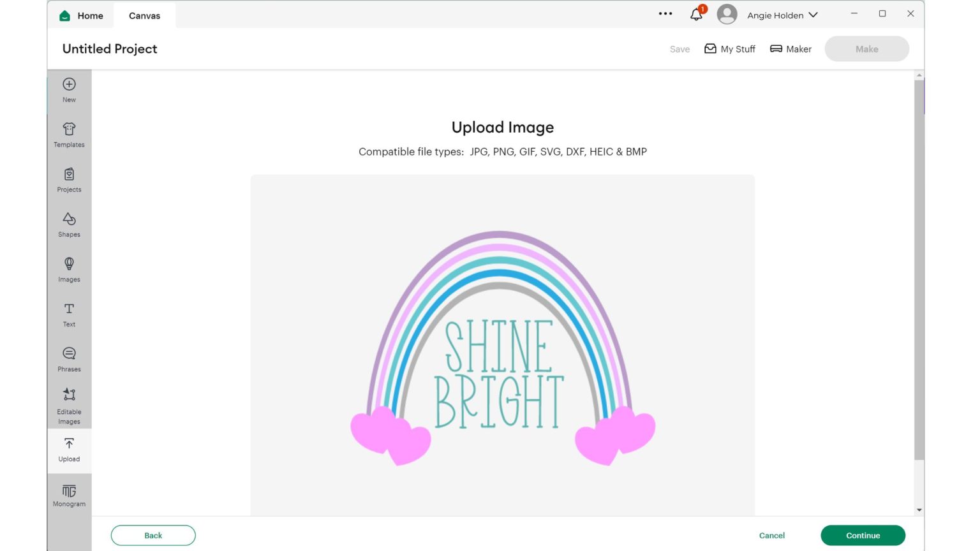Open Editable Images from sidebar

click(69, 406)
